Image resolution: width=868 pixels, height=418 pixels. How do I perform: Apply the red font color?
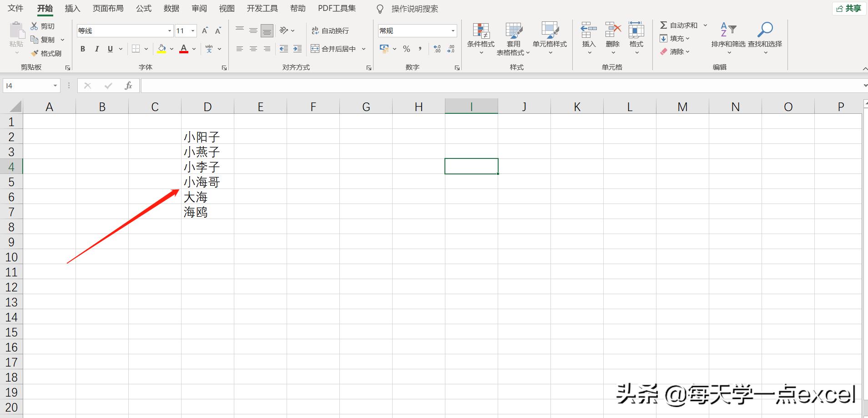click(x=184, y=49)
